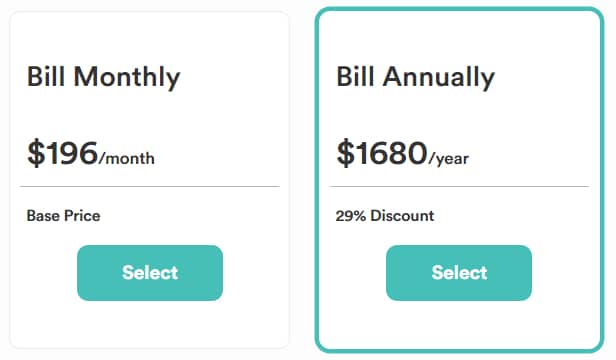Image resolution: width=616 pixels, height=360 pixels.
Task: Click the Bill Monthly heading
Action: coord(103,78)
